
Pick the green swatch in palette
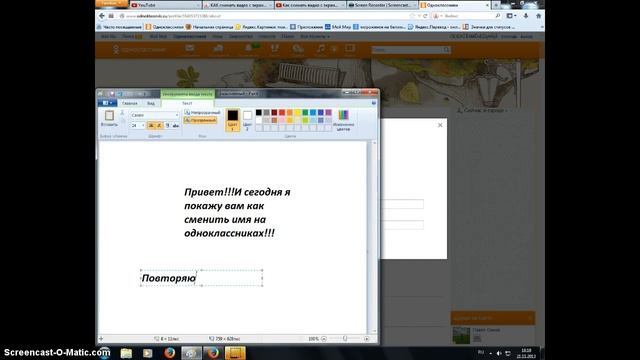tap(305, 113)
